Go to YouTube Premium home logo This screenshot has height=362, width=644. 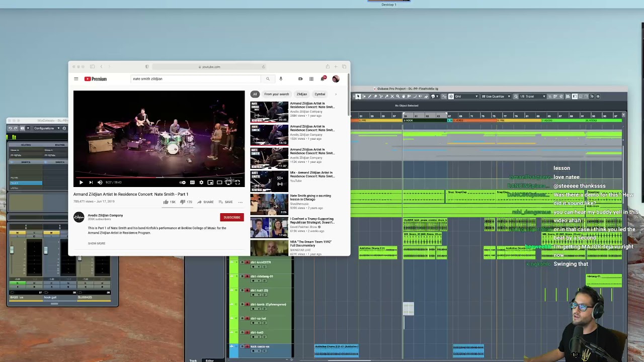[96, 79]
